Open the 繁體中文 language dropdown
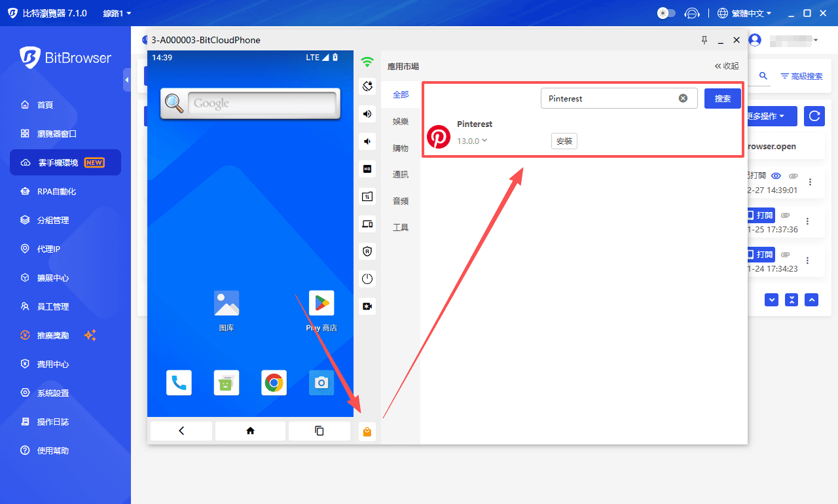838x504 pixels. (744, 13)
